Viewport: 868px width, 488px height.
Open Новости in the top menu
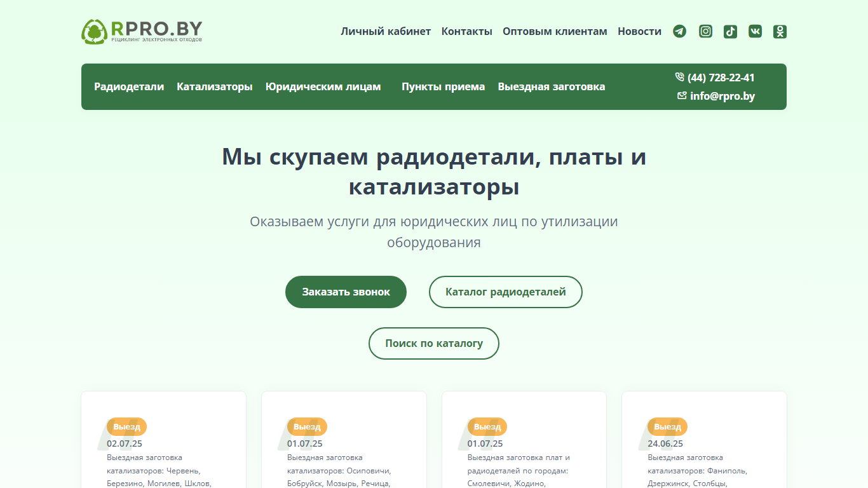click(x=639, y=31)
